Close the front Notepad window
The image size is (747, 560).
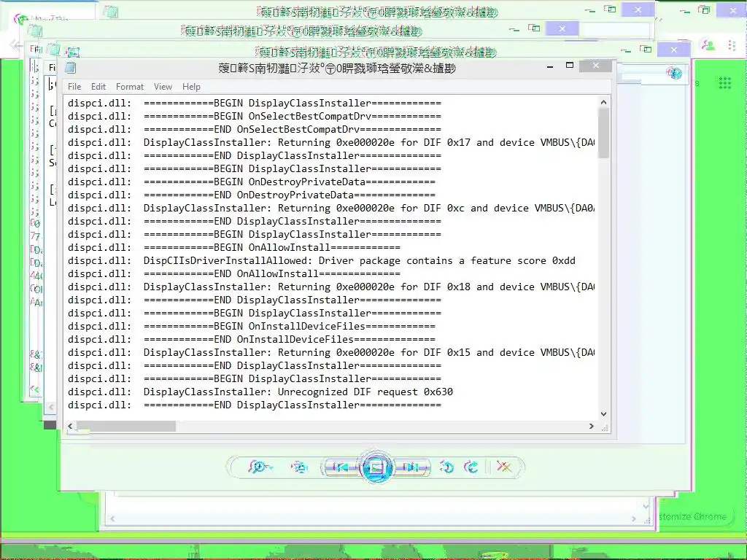[595, 66]
